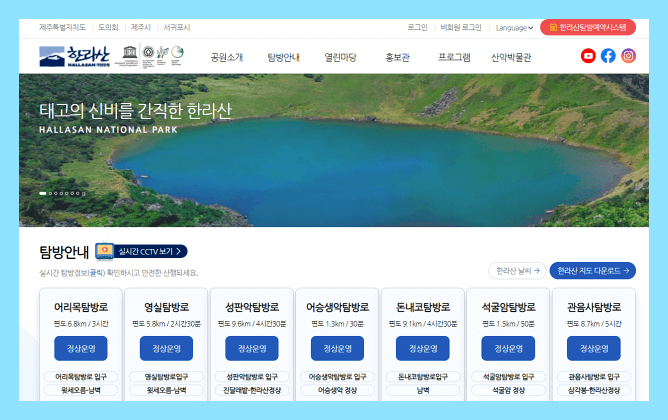The image size is (668, 420).
Task: Select 남벽 tag under 돈내코탐방로
Action: point(423,390)
